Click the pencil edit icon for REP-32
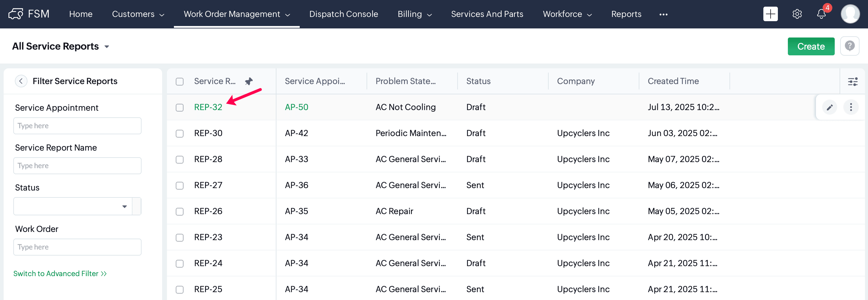 click(830, 107)
